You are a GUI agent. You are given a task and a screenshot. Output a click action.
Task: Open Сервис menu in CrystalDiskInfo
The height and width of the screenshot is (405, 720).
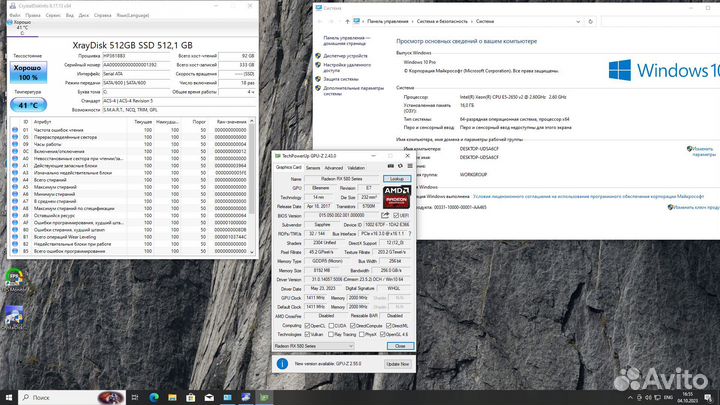pyautogui.click(x=53, y=15)
